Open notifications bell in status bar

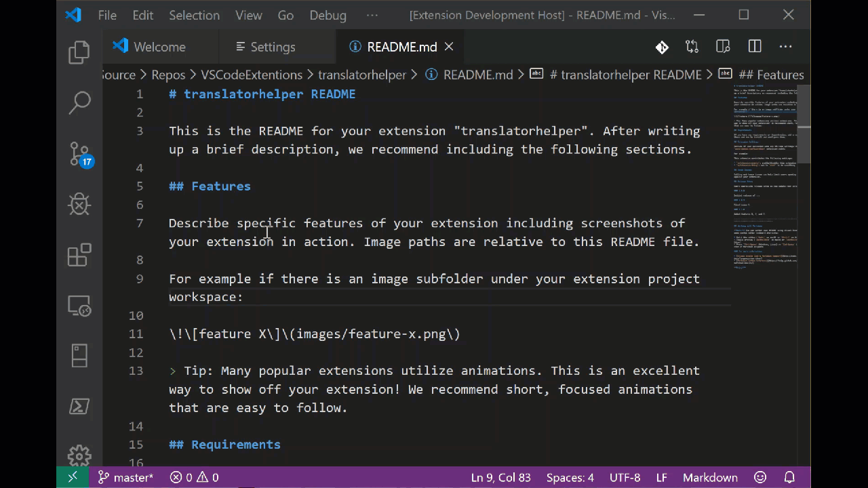pyautogui.click(x=789, y=477)
